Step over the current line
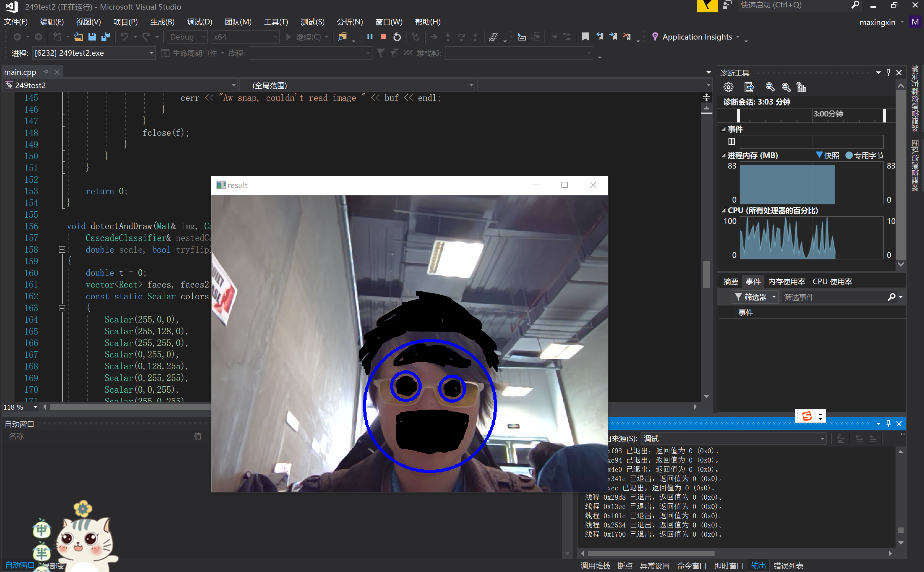Image resolution: width=924 pixels, height=572 pixels. click(x=462, y=37)
